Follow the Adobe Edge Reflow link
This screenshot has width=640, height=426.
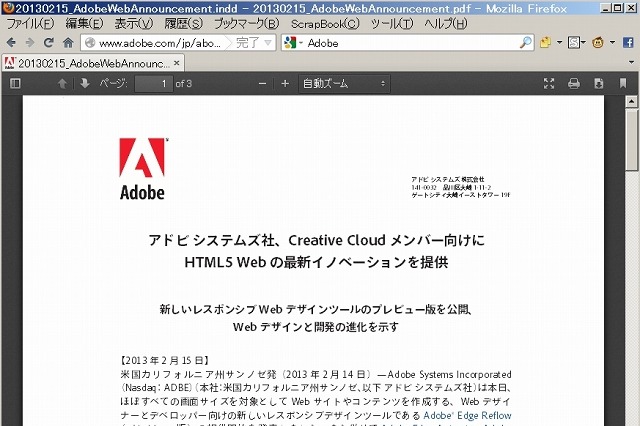coord(467,415)
